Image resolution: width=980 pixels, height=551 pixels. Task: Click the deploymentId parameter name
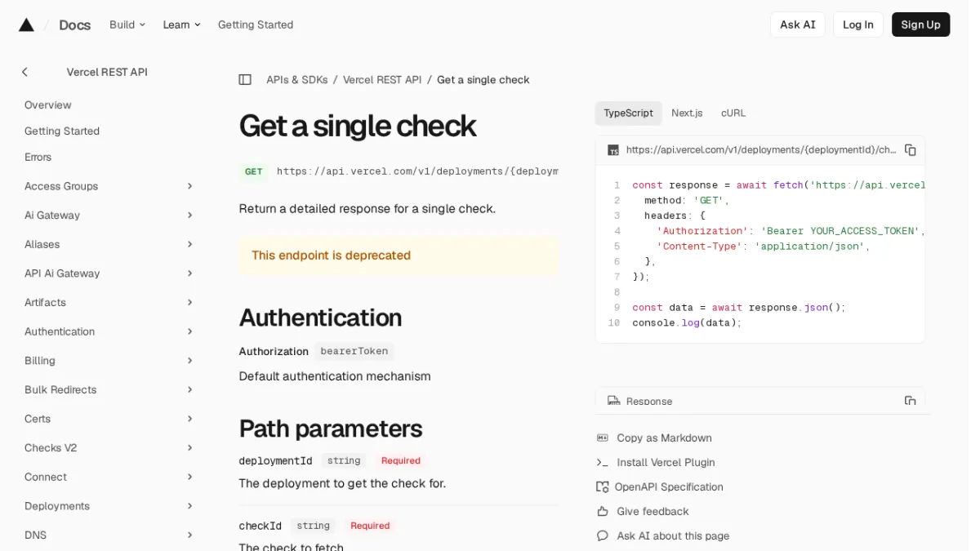(x=275, y=461)
